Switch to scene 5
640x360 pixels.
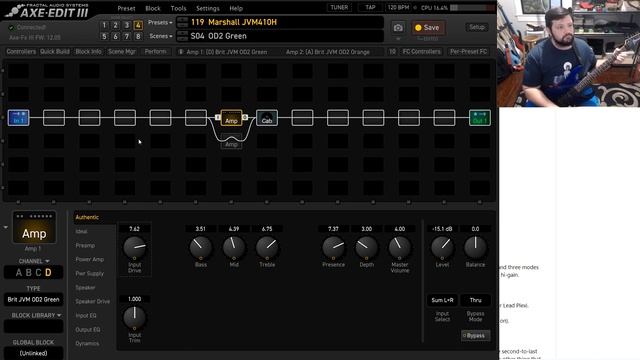point(104,36)
